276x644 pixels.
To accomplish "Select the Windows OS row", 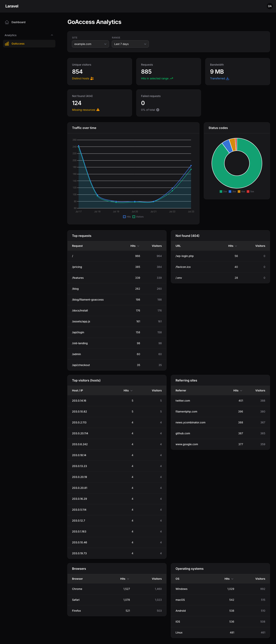I will pyautogui.click(x=220, y=589).
